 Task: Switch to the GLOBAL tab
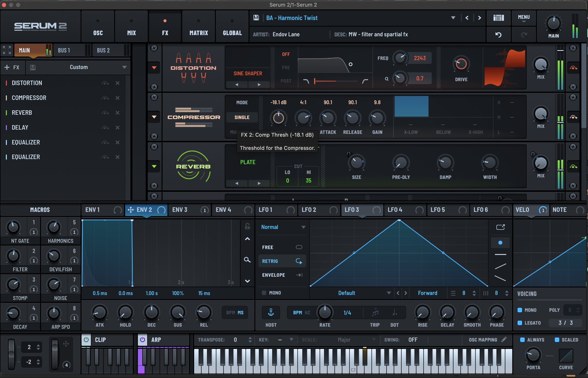(x=232, y=26)
